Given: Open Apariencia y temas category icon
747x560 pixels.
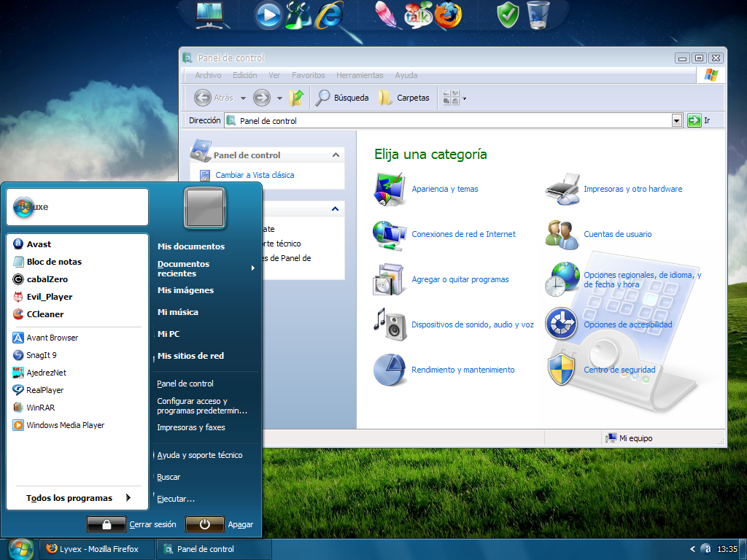Looking at the screenshot, I should 389,190.
